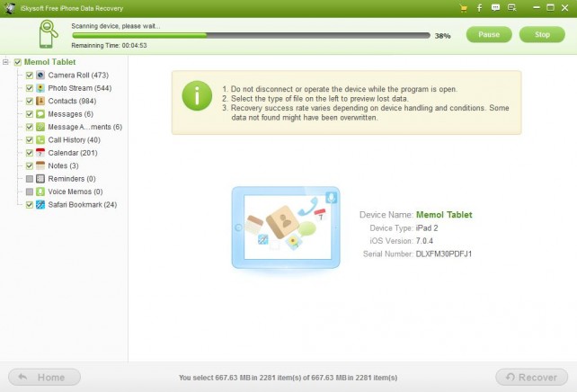This screenshot has width=577, height=392.
Task: Click the Photo Stream sunflower icon
Action: 40,88
